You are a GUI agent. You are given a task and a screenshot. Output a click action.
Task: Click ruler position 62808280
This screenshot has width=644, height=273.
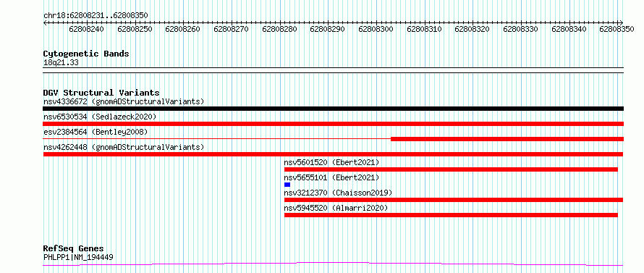tap(279, 29)
